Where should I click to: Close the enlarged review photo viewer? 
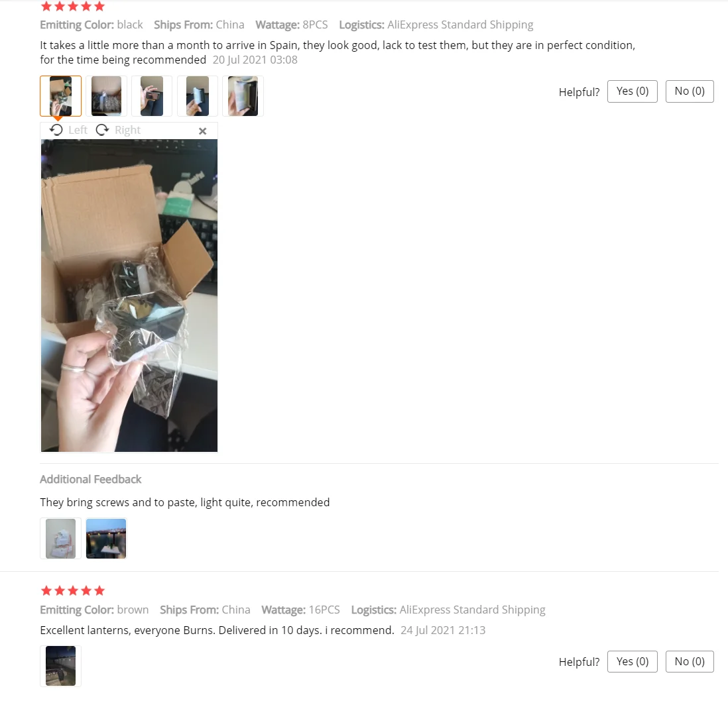pos(202,131)
